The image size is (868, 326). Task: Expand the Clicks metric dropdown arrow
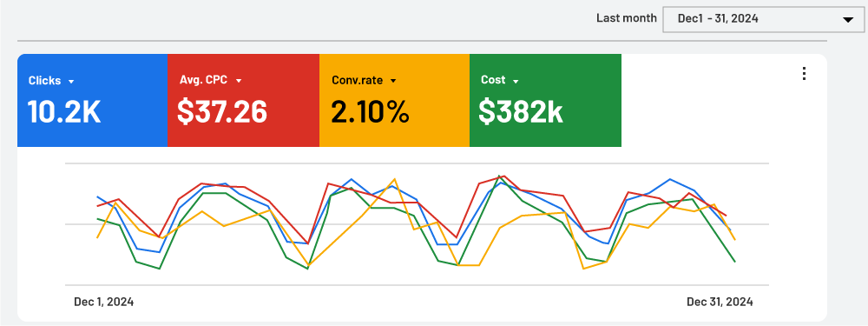pos(71,82)
